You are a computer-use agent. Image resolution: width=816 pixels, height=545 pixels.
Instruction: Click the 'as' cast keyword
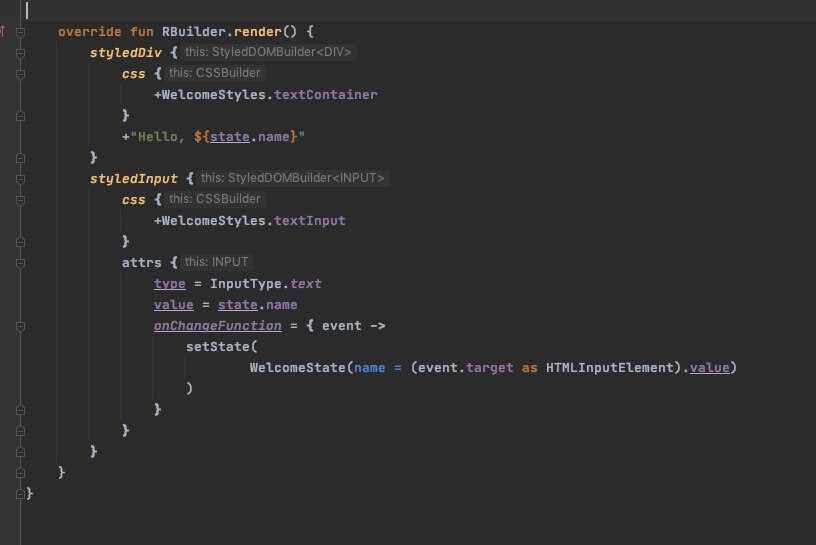[x=529, y=368]
